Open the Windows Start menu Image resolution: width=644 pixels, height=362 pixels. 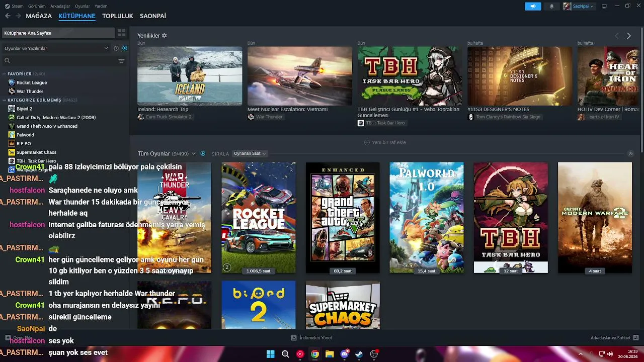pos(271,354)
